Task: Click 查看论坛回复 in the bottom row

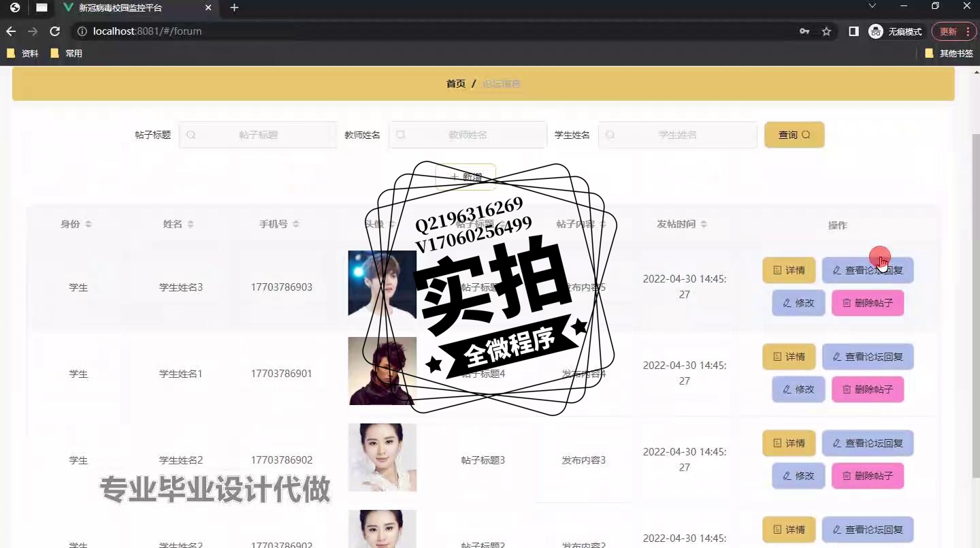Action: [x=868, y=530]
